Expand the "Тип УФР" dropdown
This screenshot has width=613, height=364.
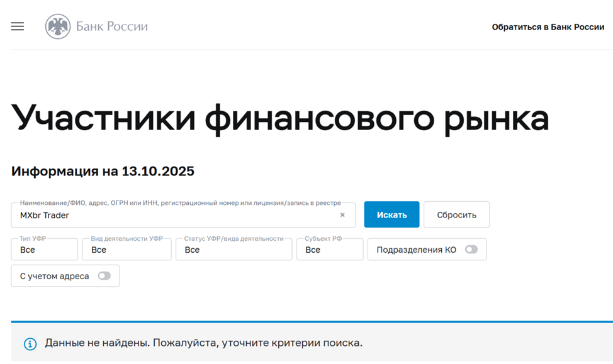pyautogui.click(x=44, y=250)
